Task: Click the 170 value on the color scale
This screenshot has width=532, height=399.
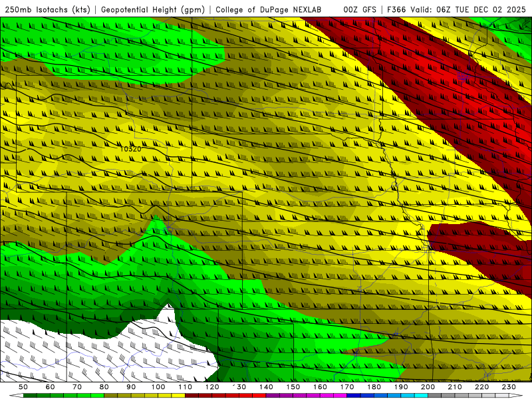Action: pyautogui.click(x=347, y=387)
